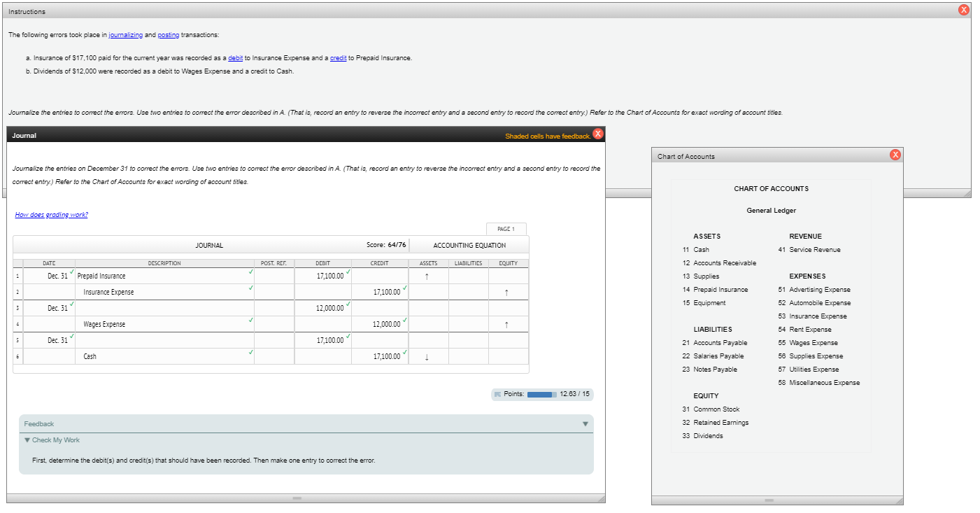Click '33 Dividends' in Chart of Accounts
Screen dimensions: 980x513
coord(702,436)
